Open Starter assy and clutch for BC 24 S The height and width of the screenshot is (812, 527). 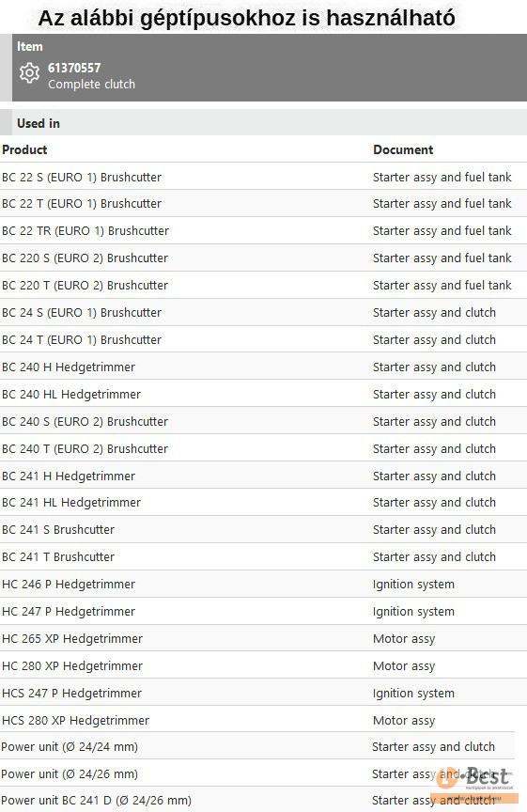coord(434,313)
